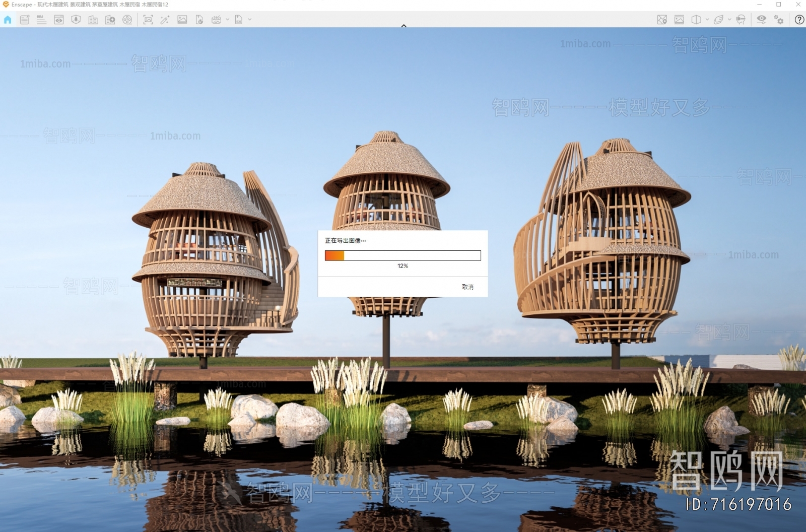
Task: Toggle the mini-map location icon
Action: 662,20
